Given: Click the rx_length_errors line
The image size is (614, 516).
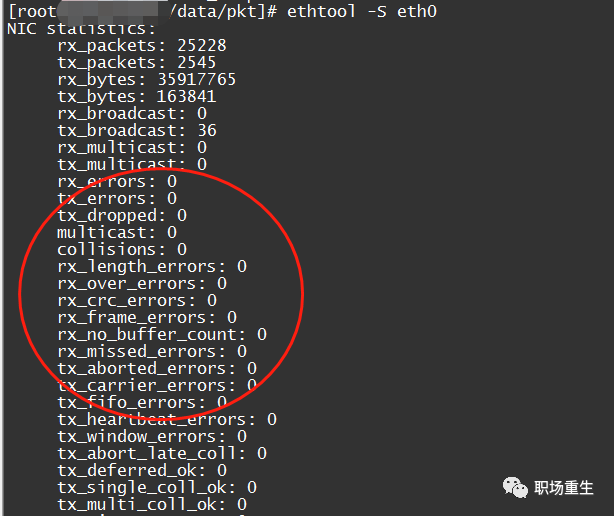Looking at the screenshot, I should tap(152, 267).
